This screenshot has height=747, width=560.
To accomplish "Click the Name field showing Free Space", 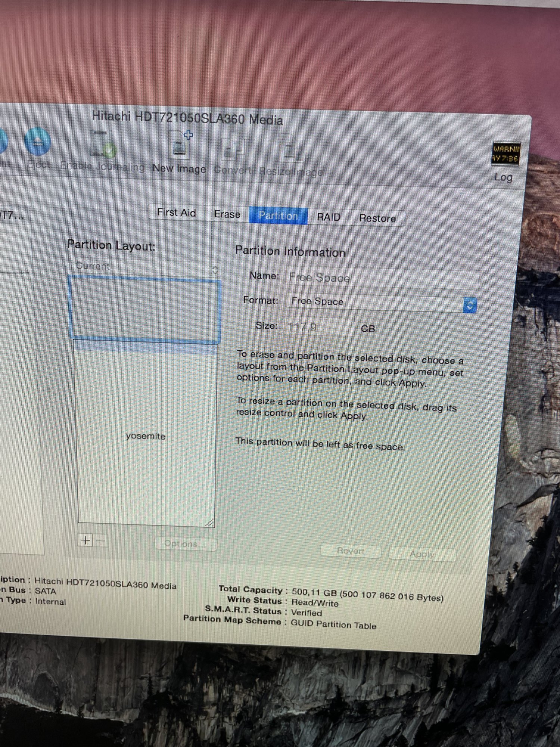I will click(382, 278).
